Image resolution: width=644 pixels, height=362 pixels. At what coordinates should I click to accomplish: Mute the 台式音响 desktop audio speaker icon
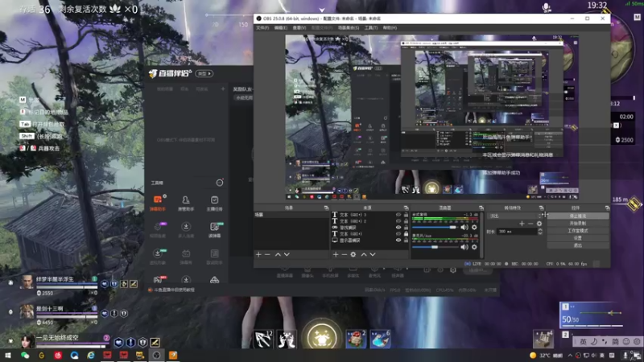[x=464, y=227]
